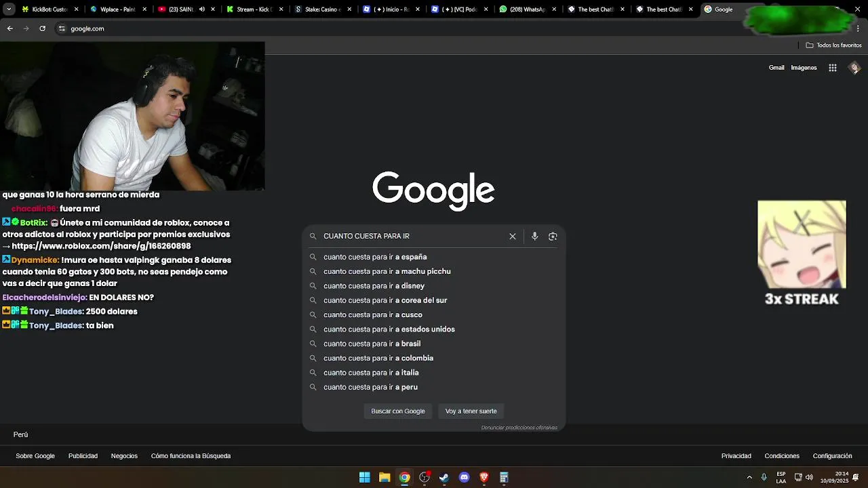Open Configuración footer menu
The height and width of the screenshot is (488, 868).
832,456
